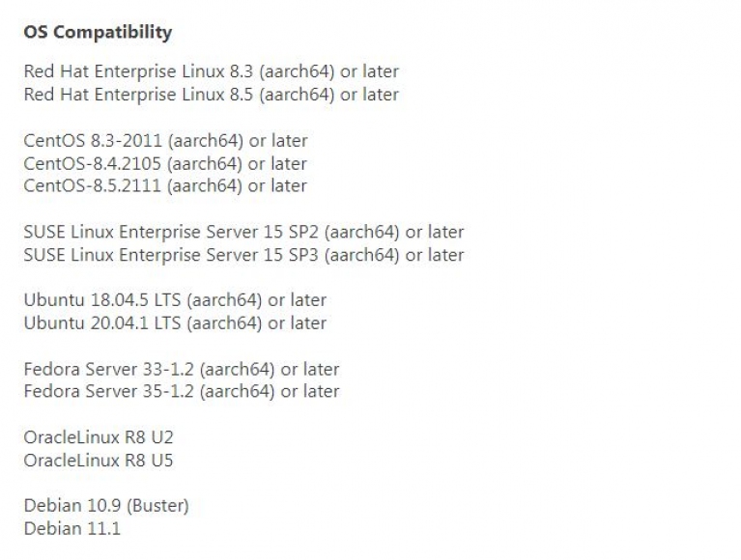Click the Ubuntu 20.04.1 LTS line

[175, 323]
